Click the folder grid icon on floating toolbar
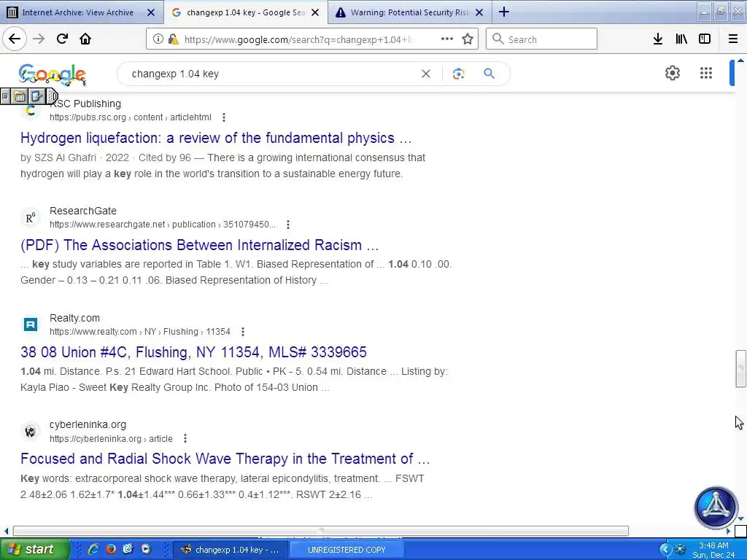 point(20,97)
